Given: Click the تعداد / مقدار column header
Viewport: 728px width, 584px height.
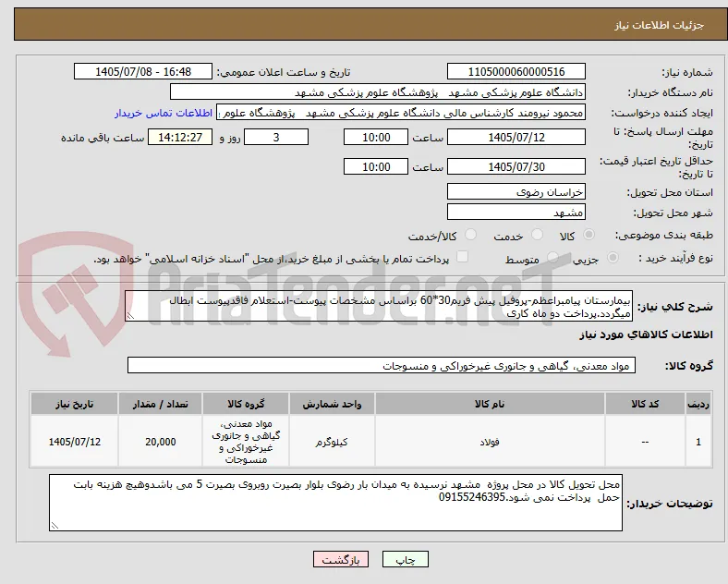Looking at the screenshot, I should click(x=160, y=404).
